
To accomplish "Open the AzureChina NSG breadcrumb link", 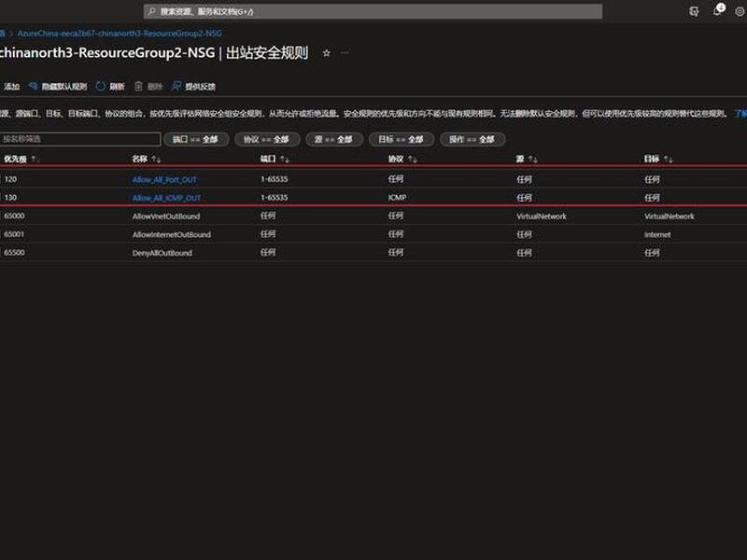I will coord(120,34).
